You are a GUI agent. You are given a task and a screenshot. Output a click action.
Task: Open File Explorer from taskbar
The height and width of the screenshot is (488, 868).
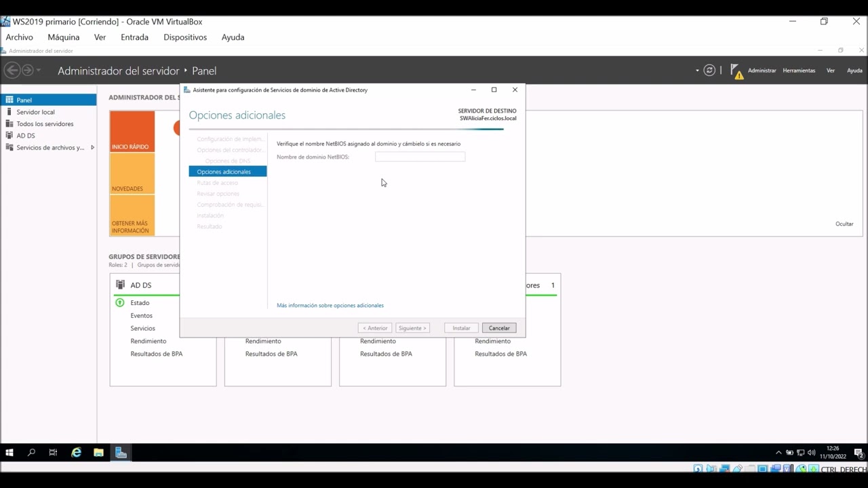[x=98, y=452]
